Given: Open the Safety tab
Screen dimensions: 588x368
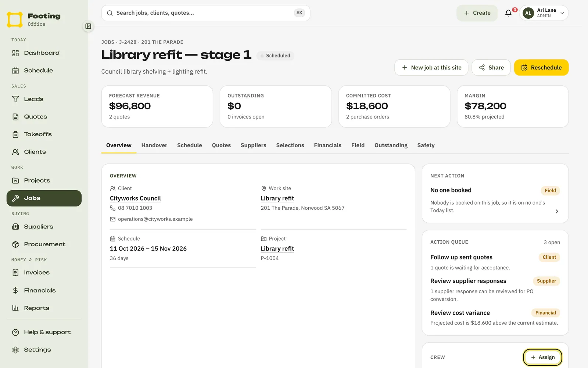Looking at the screenshot, I should click(426, 145).
